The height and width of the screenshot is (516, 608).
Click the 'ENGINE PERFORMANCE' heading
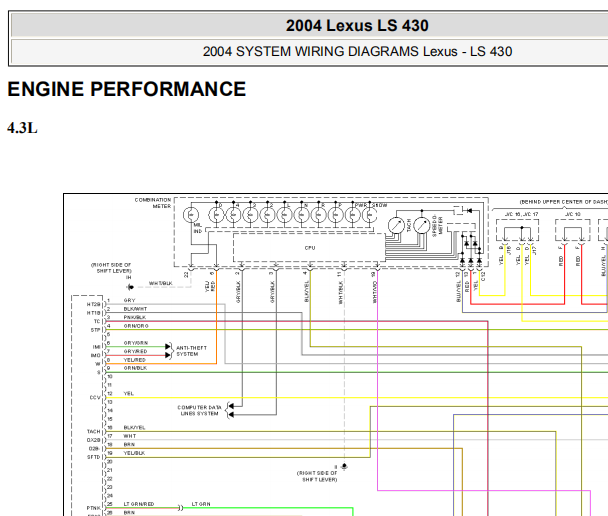[x=126, y=89]
